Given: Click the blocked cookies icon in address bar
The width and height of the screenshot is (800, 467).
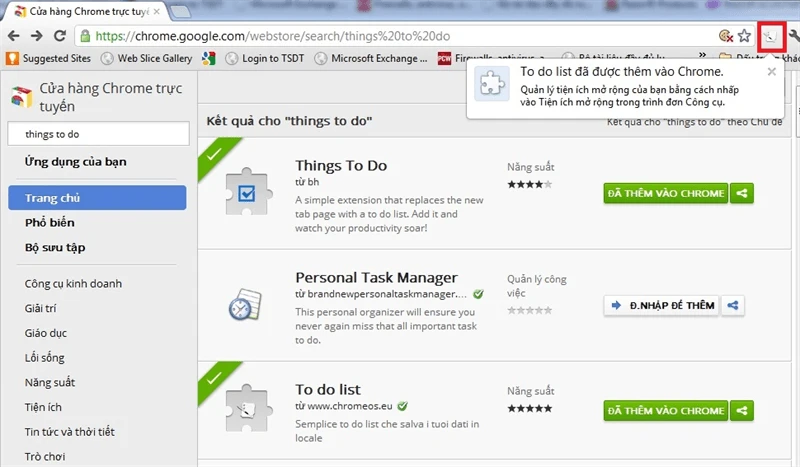Looking at the screenshot, I should 726,36.
